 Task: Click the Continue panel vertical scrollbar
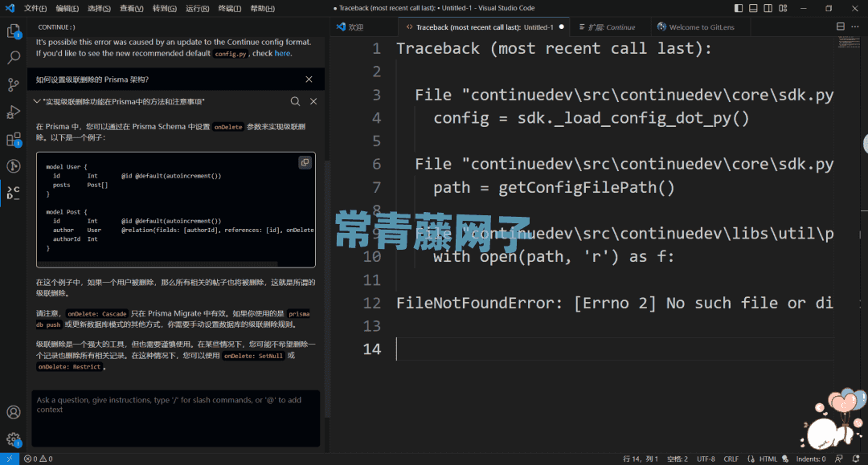pos(327,288)
